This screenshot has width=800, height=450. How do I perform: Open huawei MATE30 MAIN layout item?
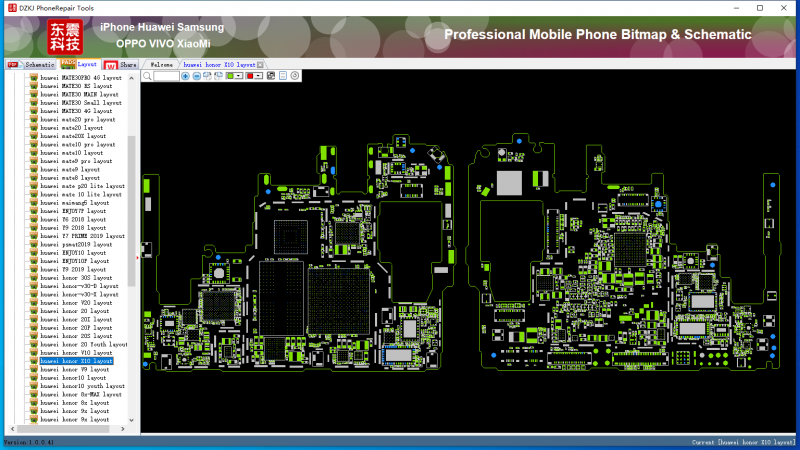coord(79,94)
